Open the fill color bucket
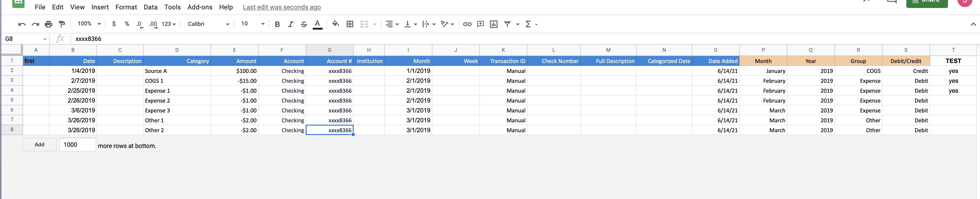The width and height of the screenshot is (980, 199). point(335,24)
